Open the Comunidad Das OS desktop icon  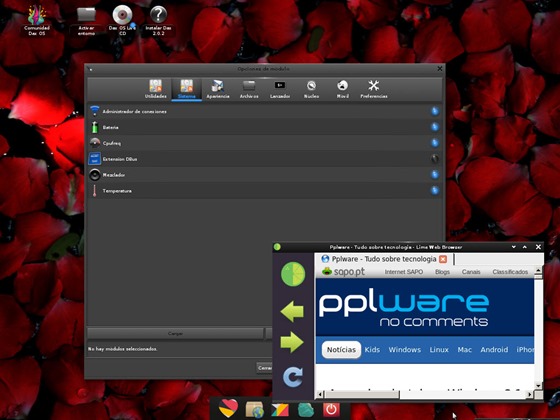click(37, 20)
